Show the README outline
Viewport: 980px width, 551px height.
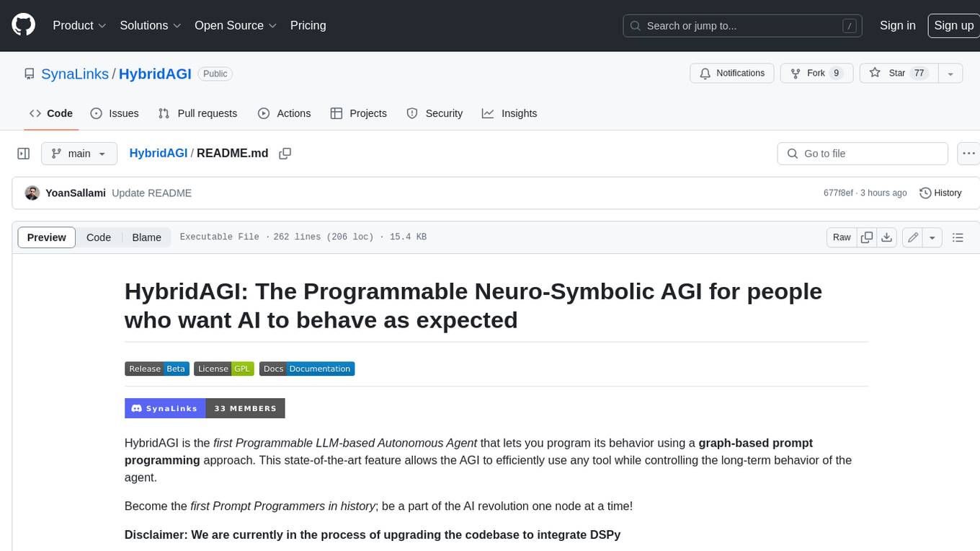click(958, 237)
